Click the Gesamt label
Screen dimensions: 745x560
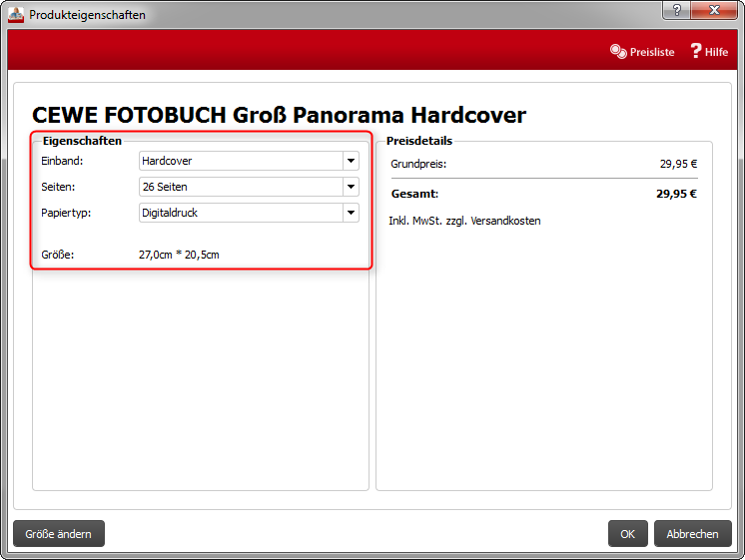click(414, 194)
